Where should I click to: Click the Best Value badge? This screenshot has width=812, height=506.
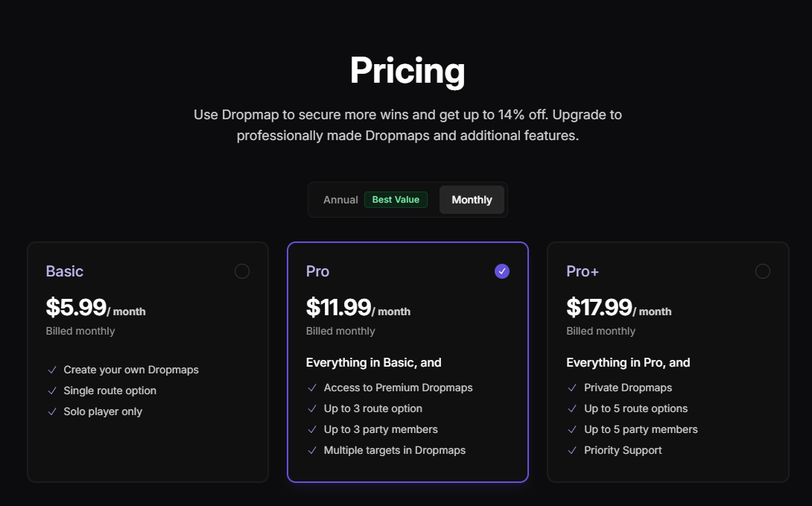point(396,200)
